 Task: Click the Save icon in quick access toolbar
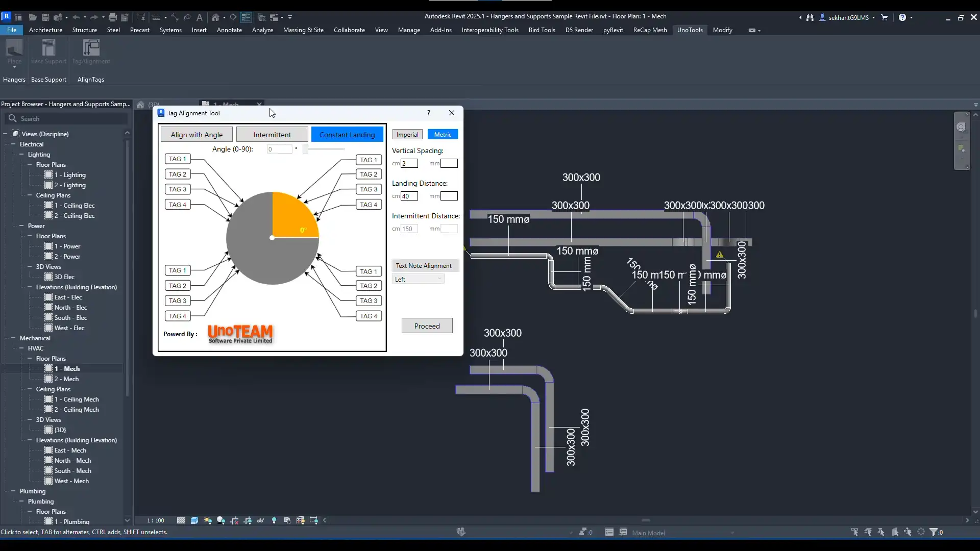[x=45, y=17]
